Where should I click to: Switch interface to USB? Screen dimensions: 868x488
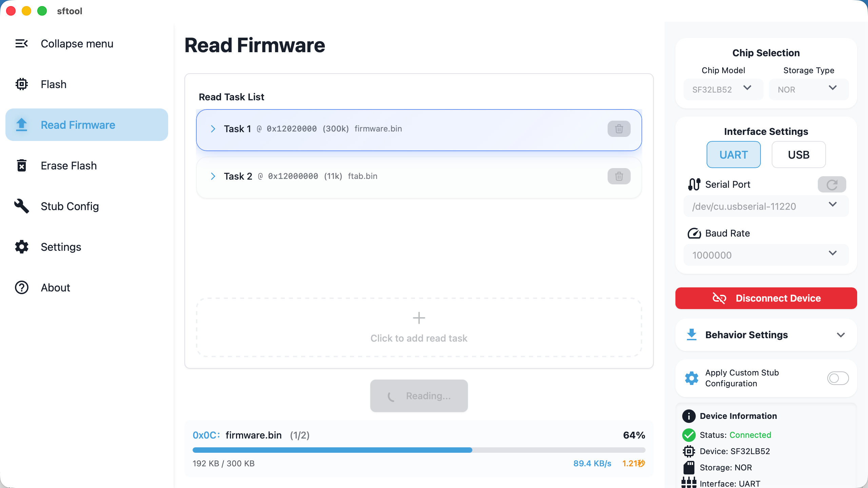[x=798, y=155]
